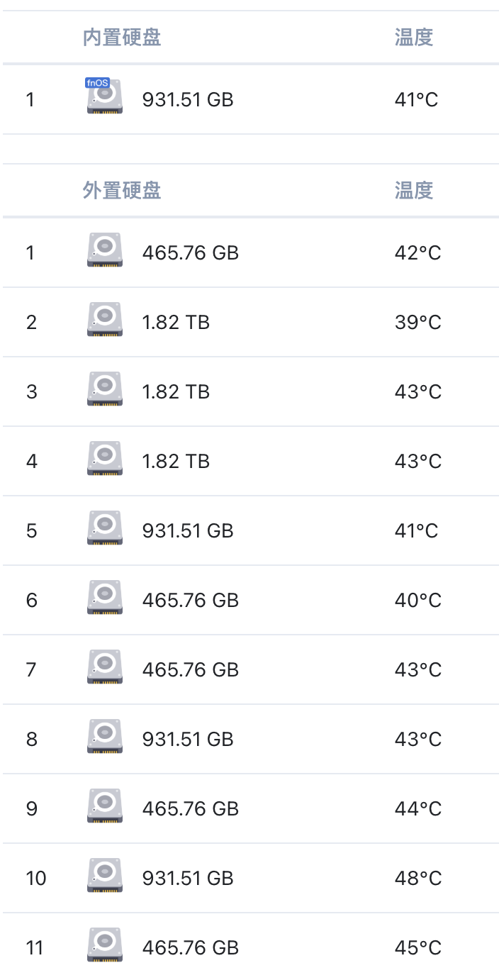
Task: Click external disk 1 drive icon
Action: click(x=105, y=250)
